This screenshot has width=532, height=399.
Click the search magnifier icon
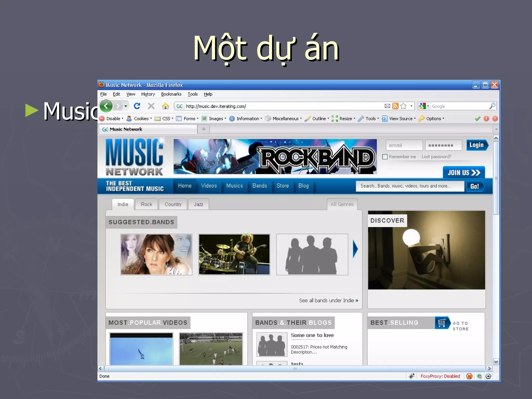pyautogui.click(x=492, y=106)
